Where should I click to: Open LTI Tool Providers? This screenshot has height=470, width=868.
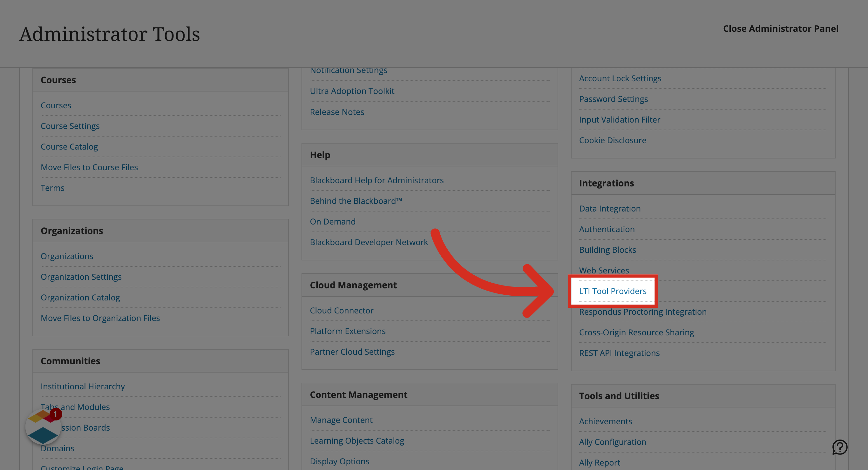coord(613,291)
